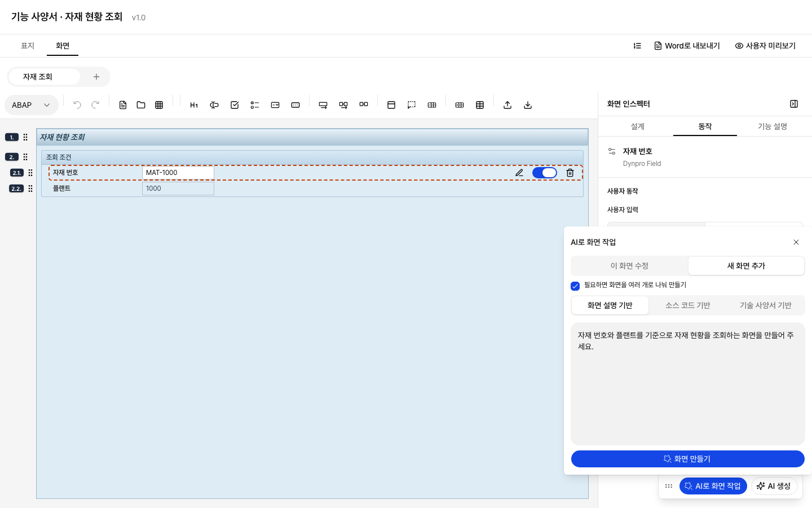812x508 pixels.
Task: Click the 자재 번호 input showing MAT-1000
Action: click(178, 173)
